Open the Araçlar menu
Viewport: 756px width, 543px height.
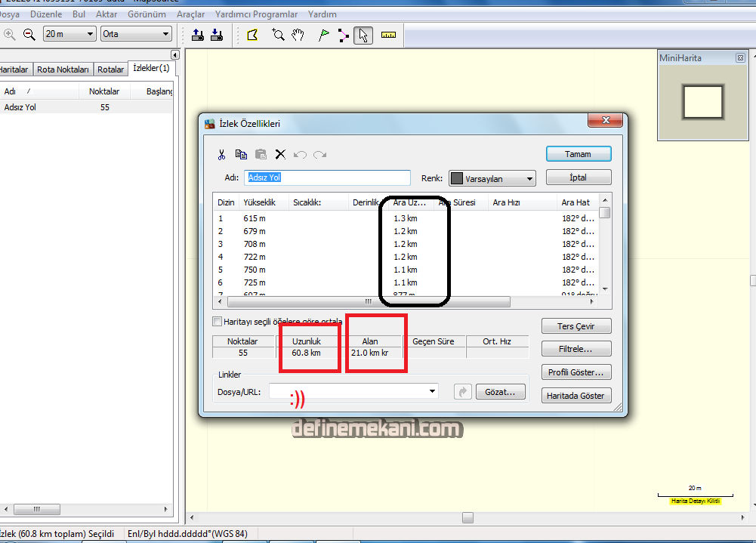click(190, 14)
